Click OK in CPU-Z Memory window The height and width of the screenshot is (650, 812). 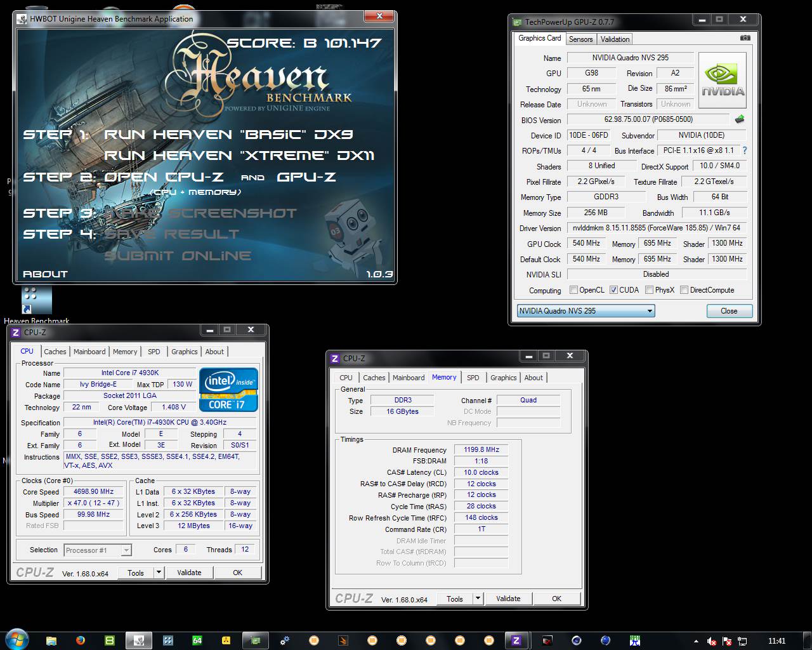coord(556,599)
